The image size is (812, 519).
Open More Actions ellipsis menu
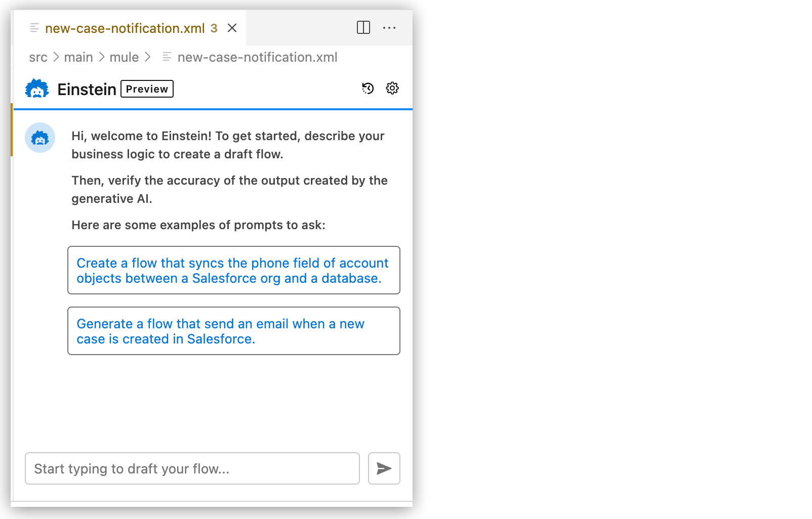click(389, 28)
